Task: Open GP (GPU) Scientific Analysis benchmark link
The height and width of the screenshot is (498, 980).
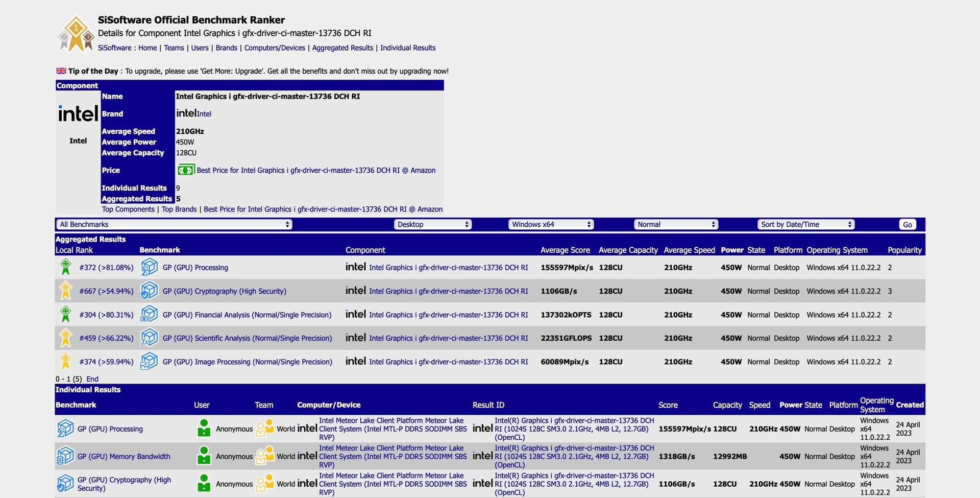Action: [x=247, y=338]
